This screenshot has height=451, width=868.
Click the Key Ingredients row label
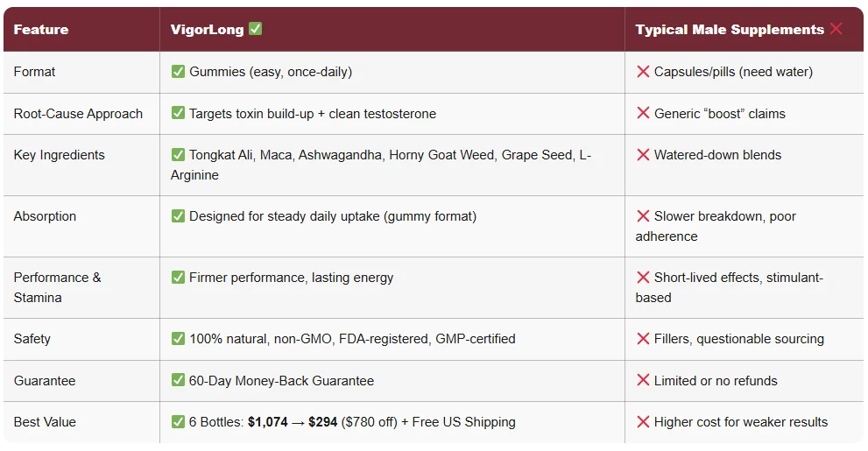tap(59, 155)
